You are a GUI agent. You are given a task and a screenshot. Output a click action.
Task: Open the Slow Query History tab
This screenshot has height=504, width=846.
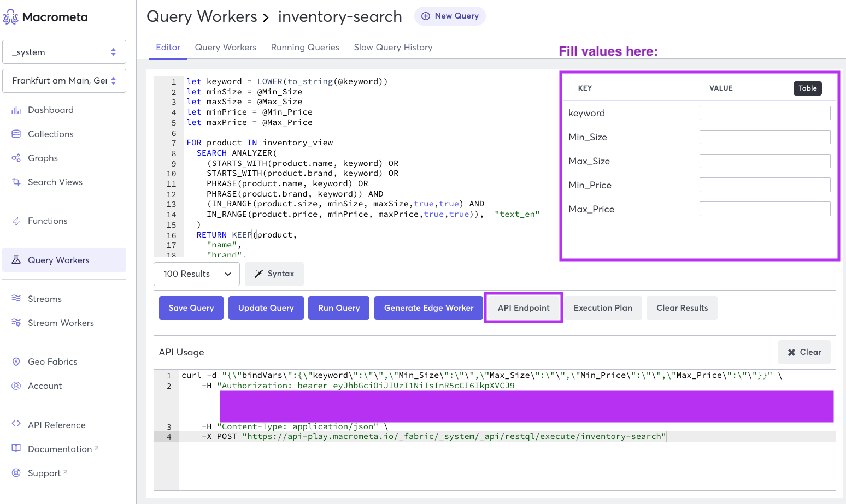393,48
